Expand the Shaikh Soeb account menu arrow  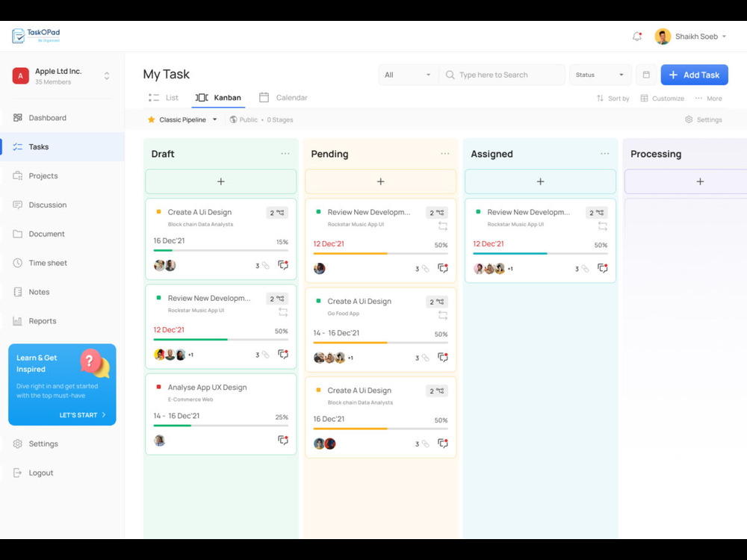click(724, 36)
